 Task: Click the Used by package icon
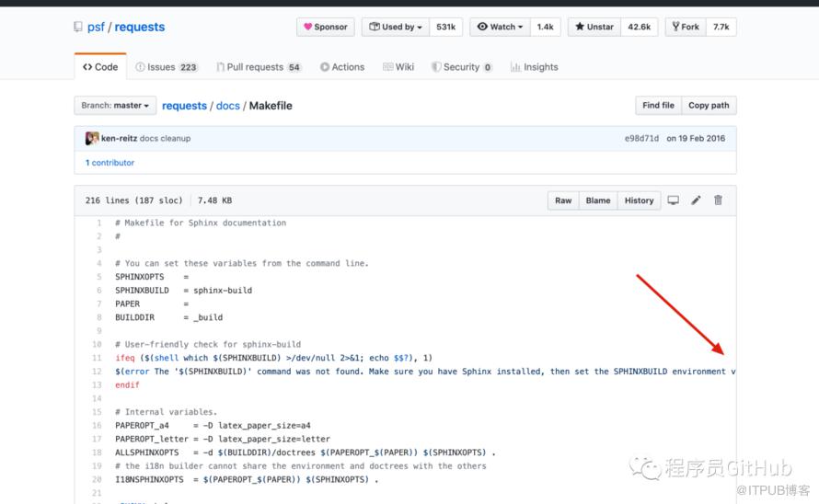point(375,27)
